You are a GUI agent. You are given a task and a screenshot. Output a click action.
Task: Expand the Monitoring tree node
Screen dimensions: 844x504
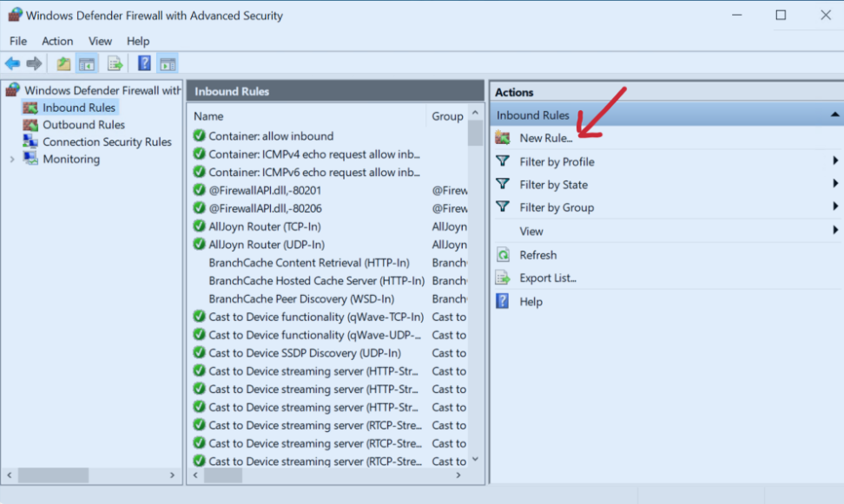12,160
